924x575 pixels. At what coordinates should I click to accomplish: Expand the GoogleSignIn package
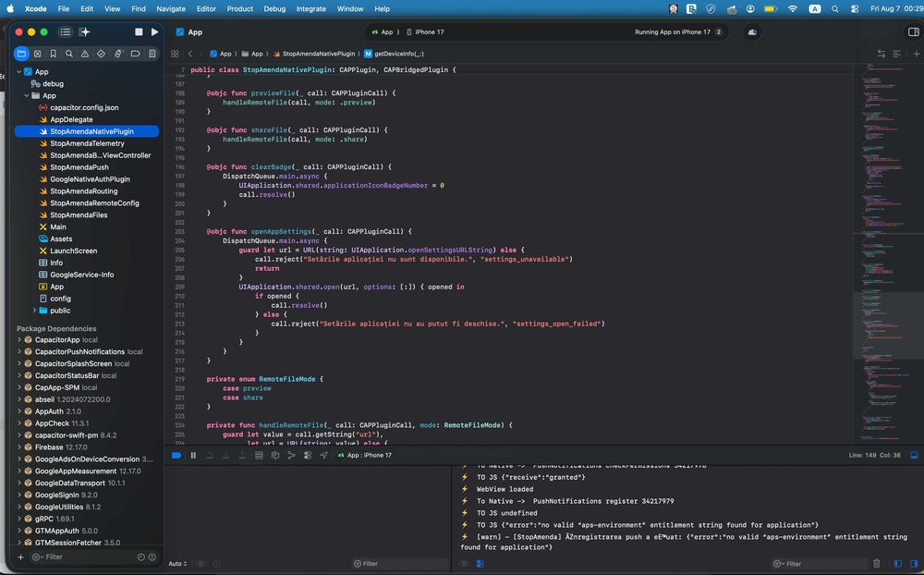[19, 495]
